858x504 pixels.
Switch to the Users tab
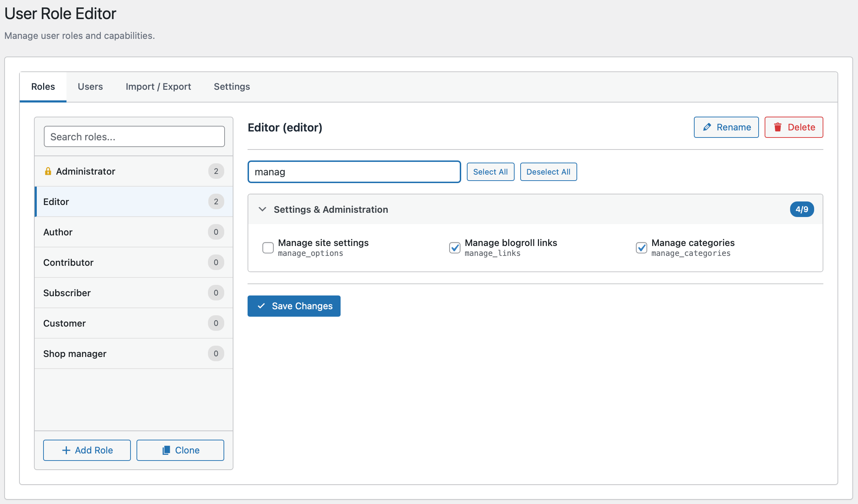pos(90,87)
